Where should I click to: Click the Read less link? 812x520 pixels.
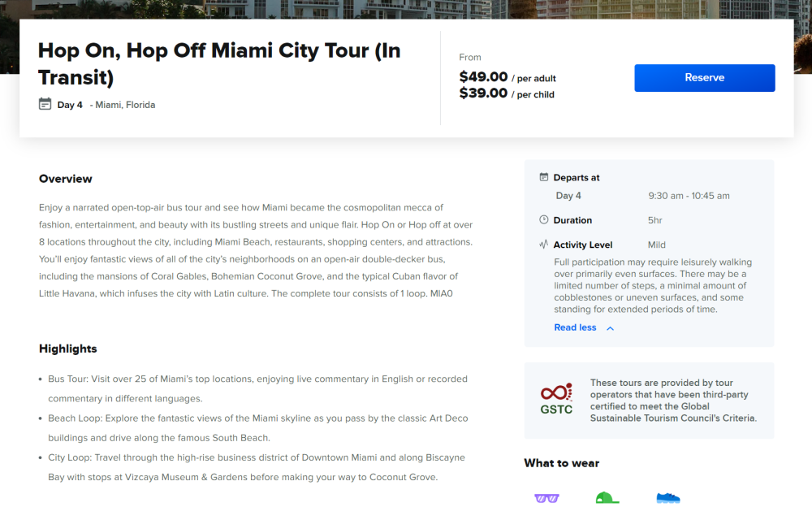click(x=575, y=327)
